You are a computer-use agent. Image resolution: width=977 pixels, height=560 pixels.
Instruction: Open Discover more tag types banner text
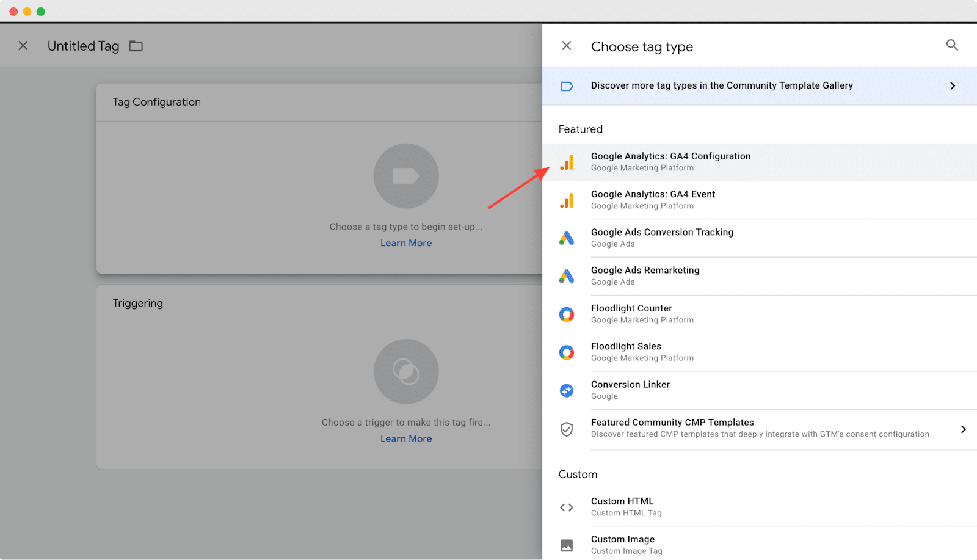(x=722, y=85)
